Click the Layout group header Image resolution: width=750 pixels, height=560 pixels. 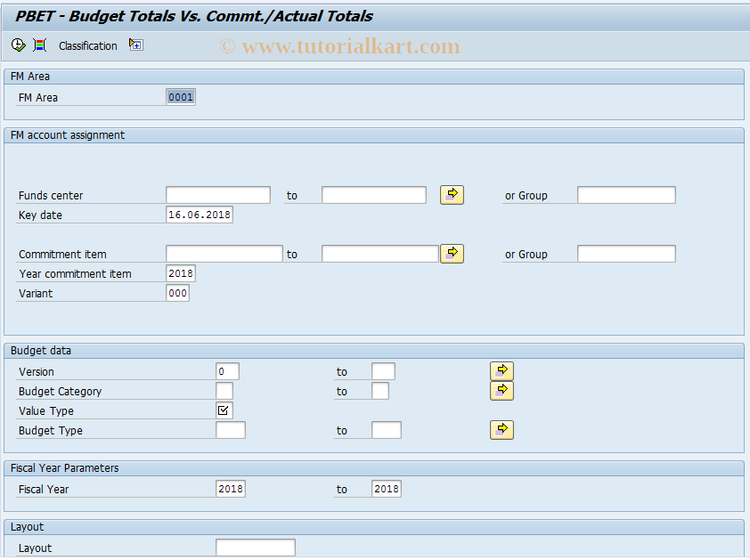pos(374,527)
